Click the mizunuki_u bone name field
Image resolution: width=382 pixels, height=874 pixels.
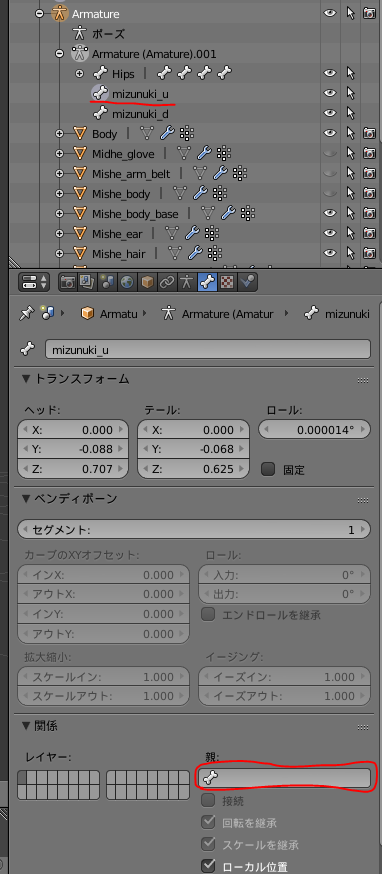[x=207, y=349]
